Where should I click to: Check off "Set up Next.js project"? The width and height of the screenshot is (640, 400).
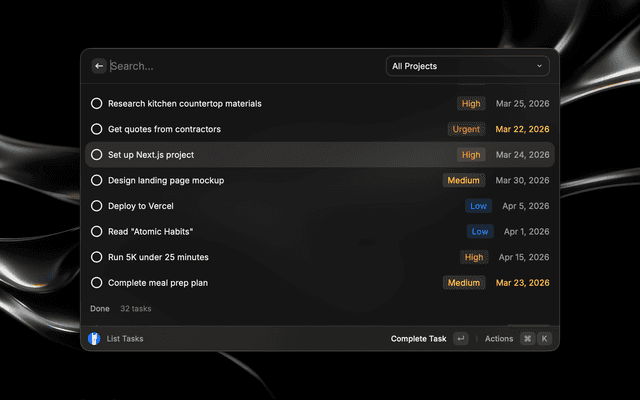[x=96, y=155]
